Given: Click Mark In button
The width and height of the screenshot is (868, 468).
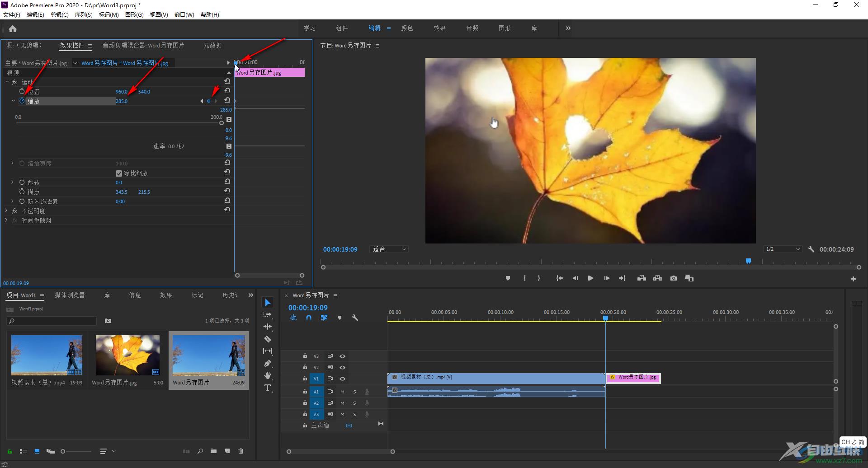Looking at the screenshot, I should (x=524, y=278).
